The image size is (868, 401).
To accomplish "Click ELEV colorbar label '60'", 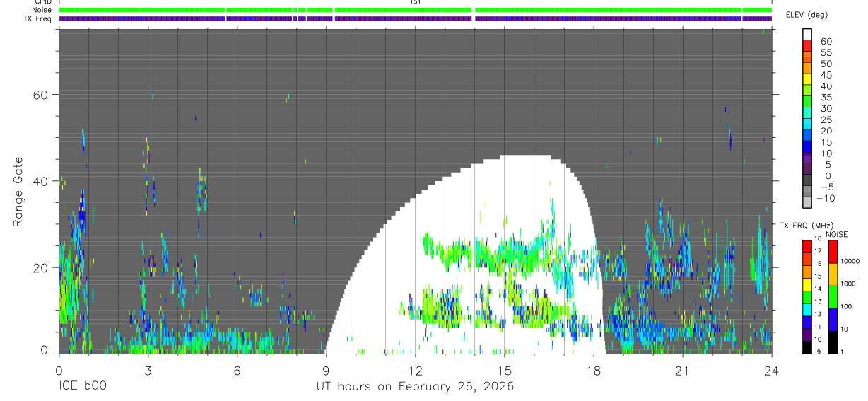I will (826, 41).
